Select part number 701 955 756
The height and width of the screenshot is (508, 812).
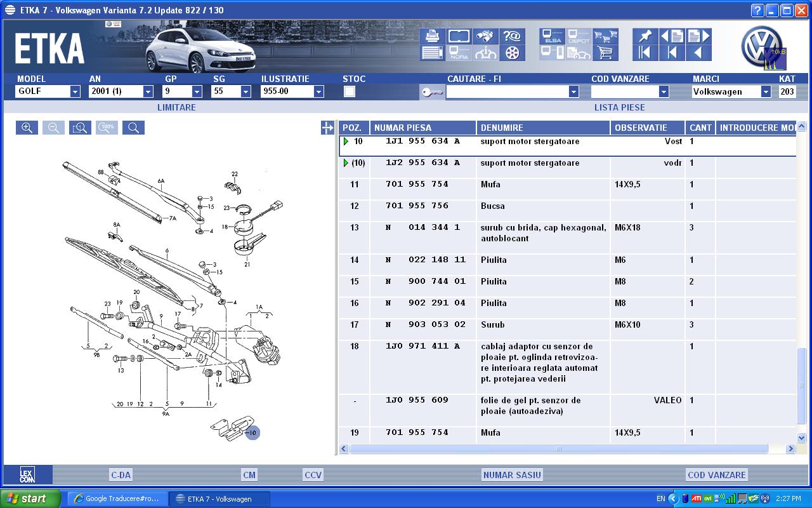pos(417,206)
